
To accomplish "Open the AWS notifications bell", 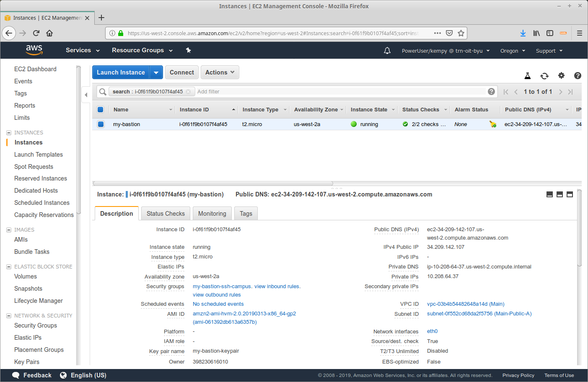I will pos(387,51).
